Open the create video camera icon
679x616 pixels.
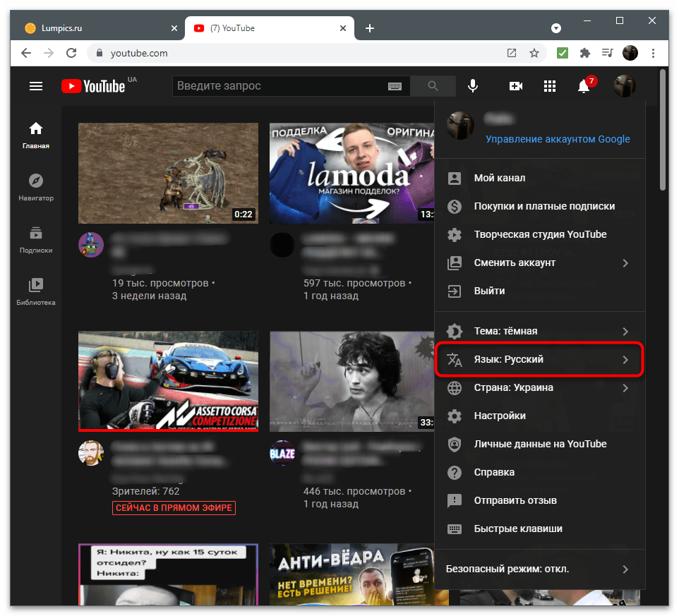coord(516,86)
